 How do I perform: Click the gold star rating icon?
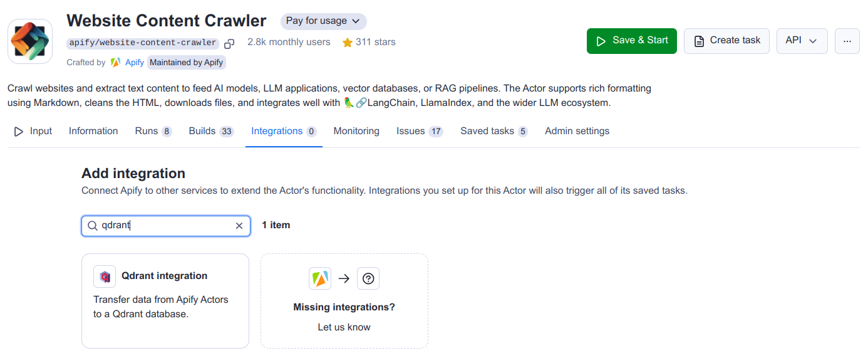[x=348, y=43]
